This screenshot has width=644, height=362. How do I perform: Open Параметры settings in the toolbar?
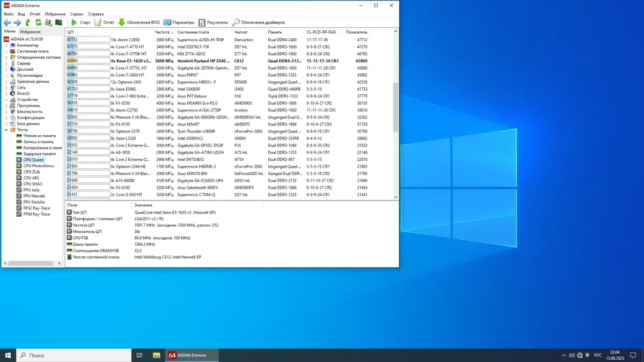tap(179, 23)
